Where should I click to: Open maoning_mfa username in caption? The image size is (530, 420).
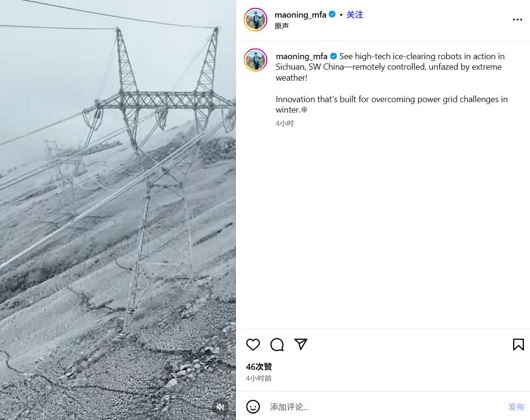(301, 56)
